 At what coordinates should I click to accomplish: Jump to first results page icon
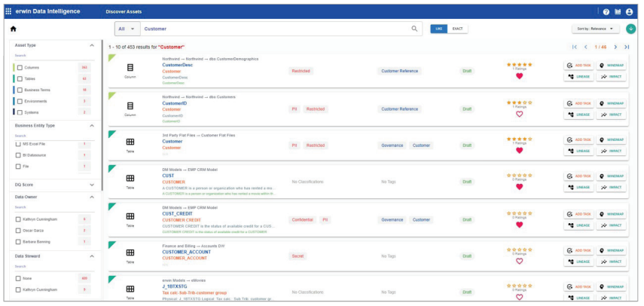pyautogui.click(x=575, y=47)
